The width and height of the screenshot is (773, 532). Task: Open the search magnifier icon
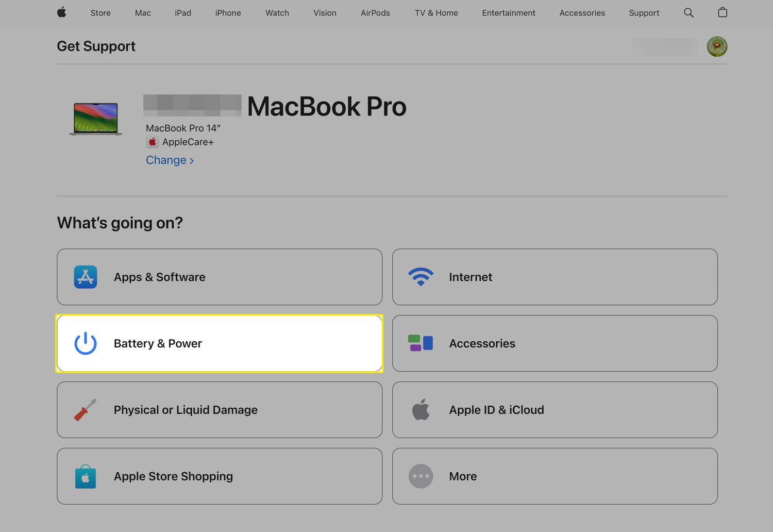(x=688, y=12)
